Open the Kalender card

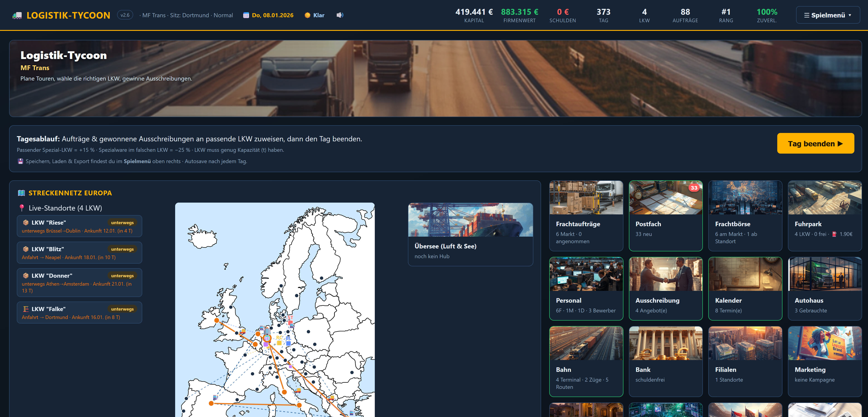tap(745, 288)
